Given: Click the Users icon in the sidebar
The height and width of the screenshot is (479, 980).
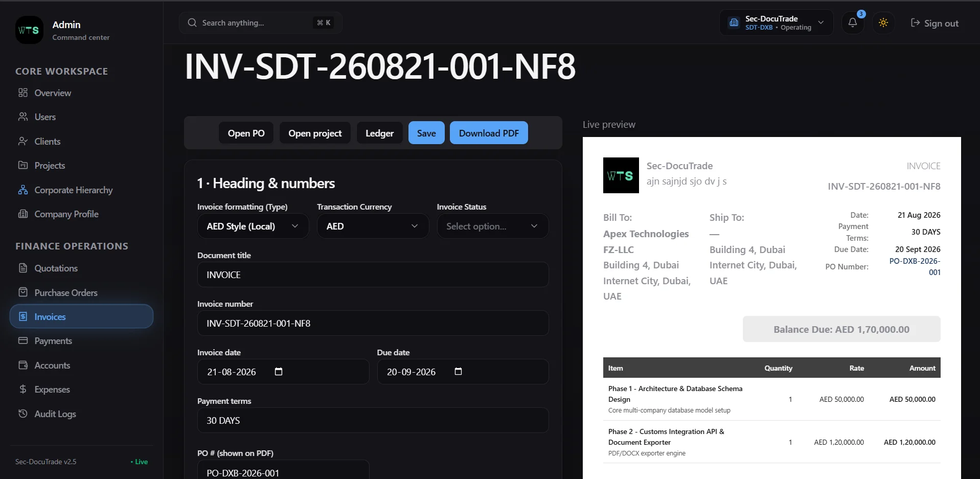Looking at the screenshot, I should [23, 117].
